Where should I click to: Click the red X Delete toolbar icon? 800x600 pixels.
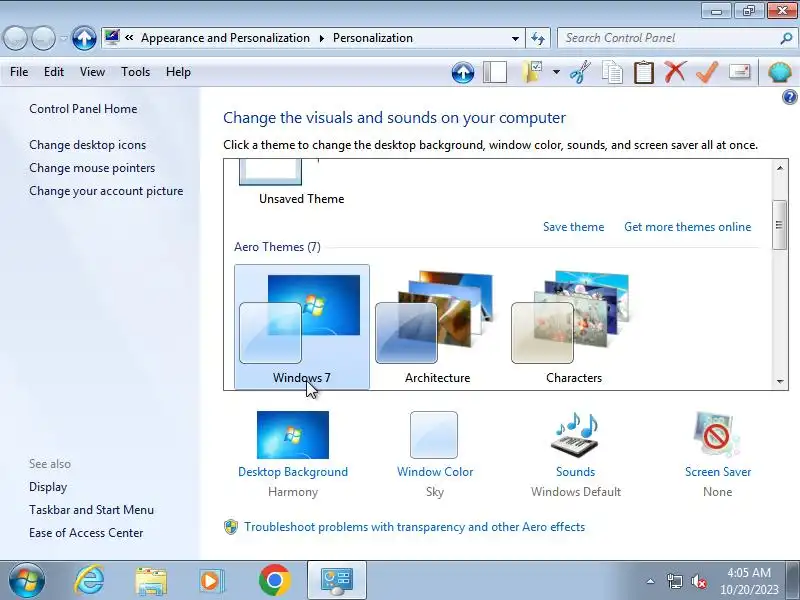pyautogui.click(x=675, y=72)
